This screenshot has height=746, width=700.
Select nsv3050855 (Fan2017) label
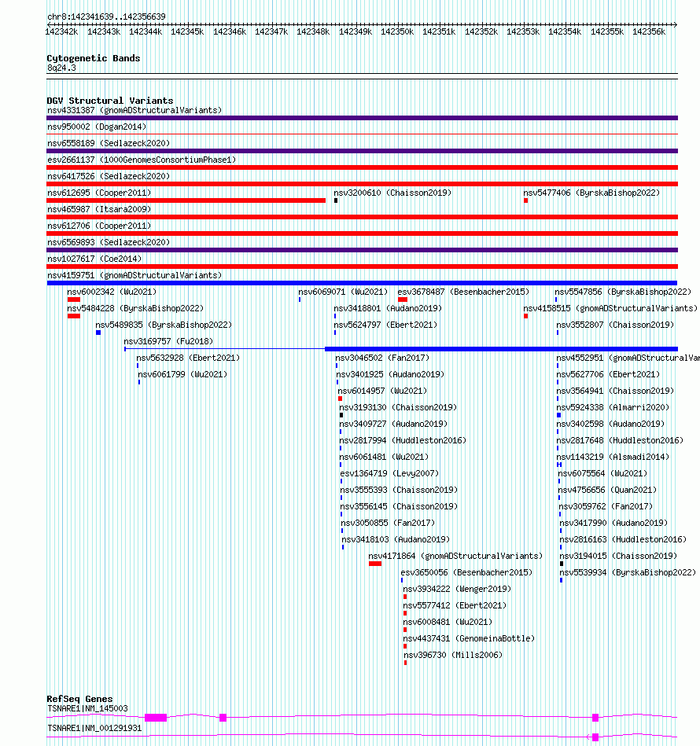389,523
